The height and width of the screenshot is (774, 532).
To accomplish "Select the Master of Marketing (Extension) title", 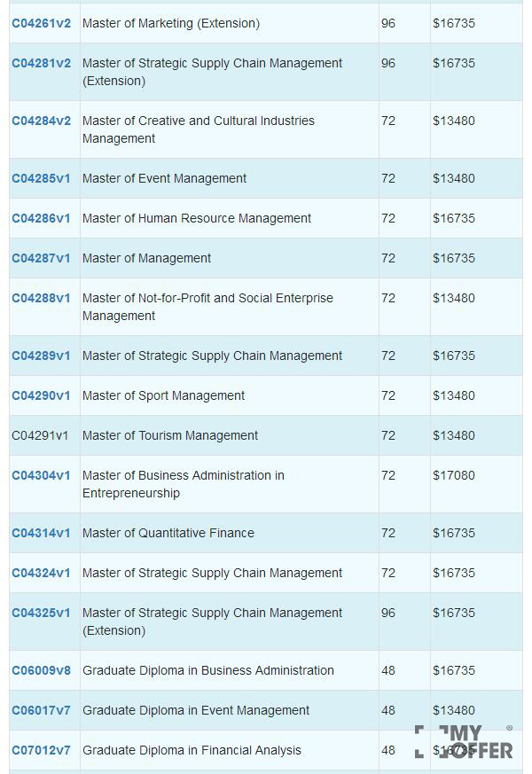I will point(171,23).
